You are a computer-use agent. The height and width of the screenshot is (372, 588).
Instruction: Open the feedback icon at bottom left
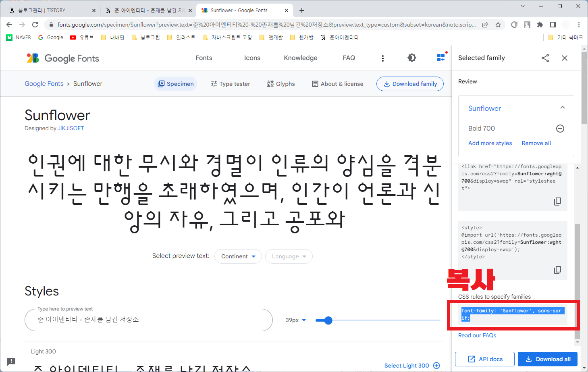[11, 362]
